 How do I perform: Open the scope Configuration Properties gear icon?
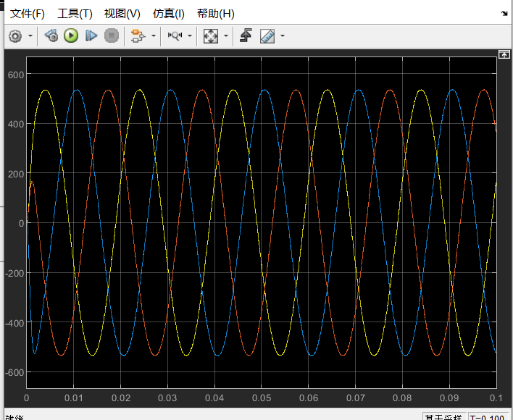[x=15, y=35]
